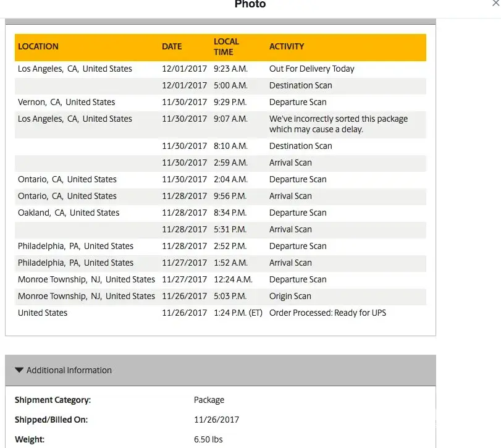The image size is (501, 448).
Task: Click the incorrectly sorted package delay message
Action: click(x=339, y=124)
